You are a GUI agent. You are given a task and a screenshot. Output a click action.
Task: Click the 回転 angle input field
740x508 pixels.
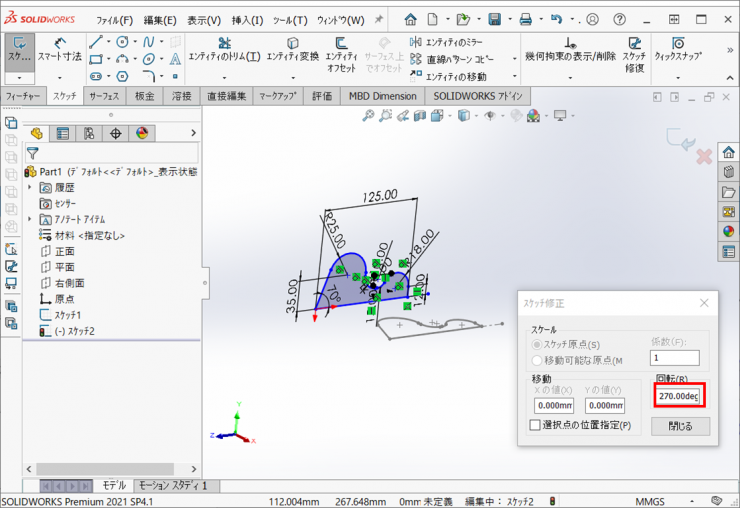click(x=679, y=396)
